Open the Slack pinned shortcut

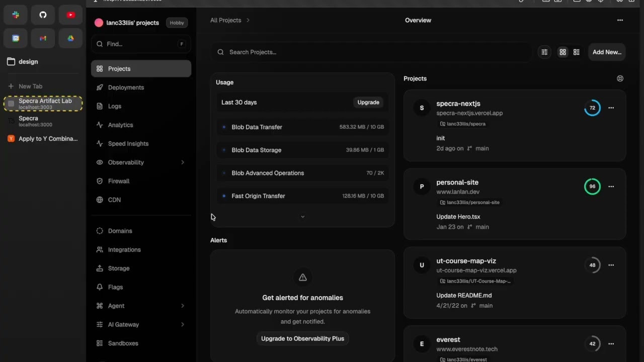click(16, 15)
